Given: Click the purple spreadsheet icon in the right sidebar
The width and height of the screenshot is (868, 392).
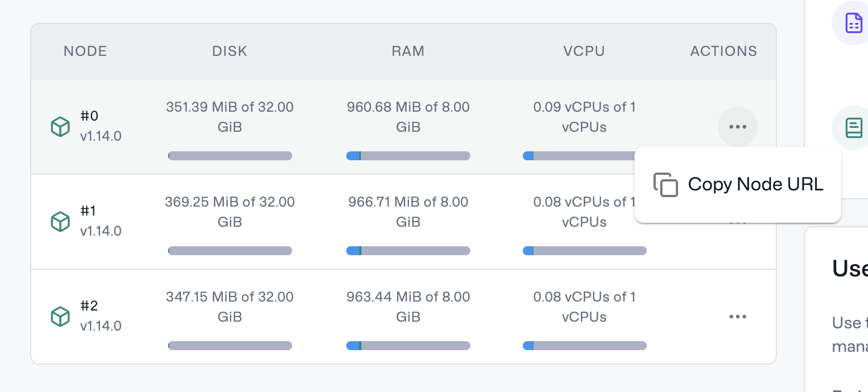Looking at the screenshot, I should pyautogui.click(x=852, y=23).
